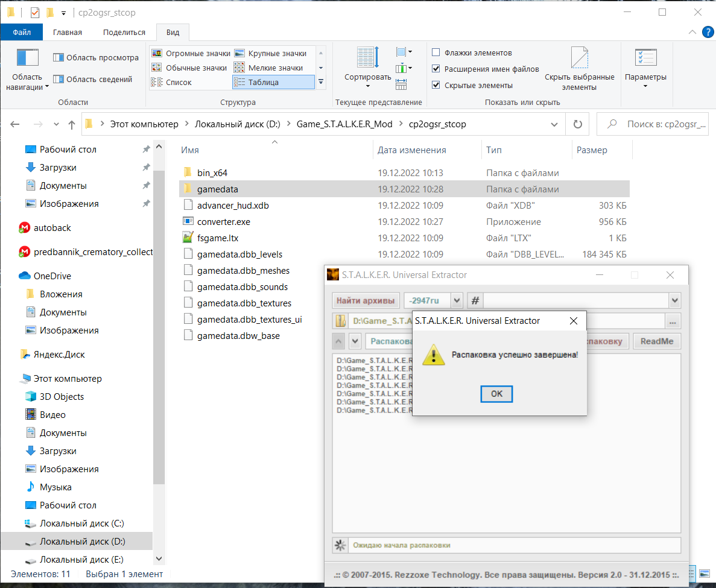Select OneDrive in navigation pane

coord(52,276)
